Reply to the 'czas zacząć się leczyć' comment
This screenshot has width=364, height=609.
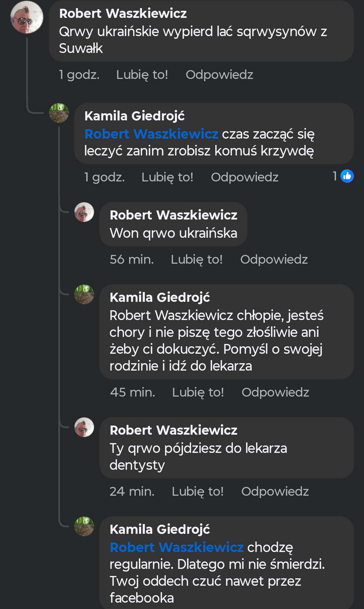click(244, 177)
